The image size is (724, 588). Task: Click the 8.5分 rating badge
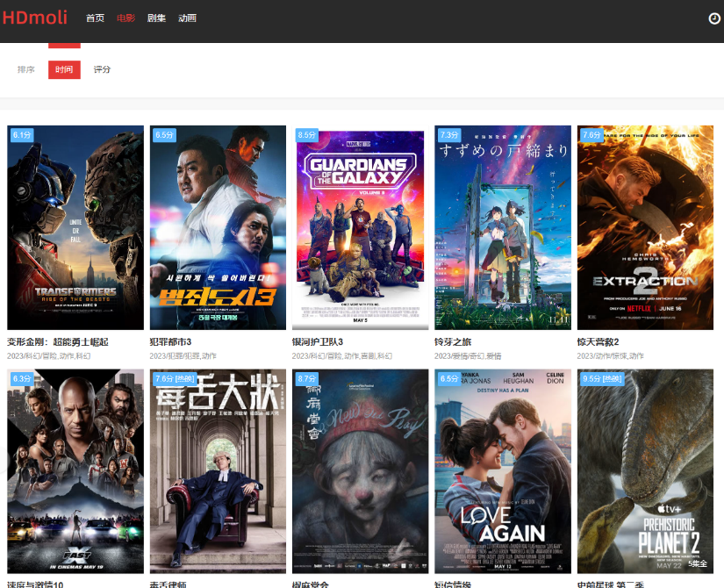pyautogui.click(x=306, y=135)
